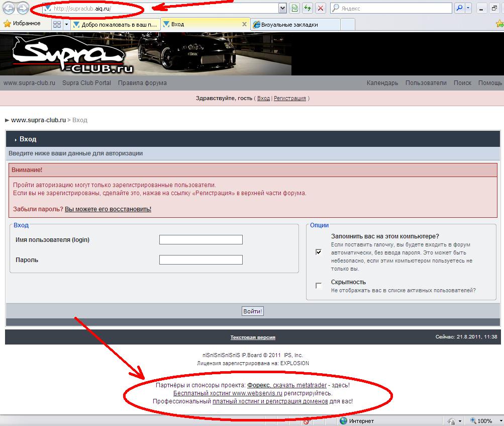Click the search magnifier button
This screenshot has width=504, height=426.
(459, 9)
